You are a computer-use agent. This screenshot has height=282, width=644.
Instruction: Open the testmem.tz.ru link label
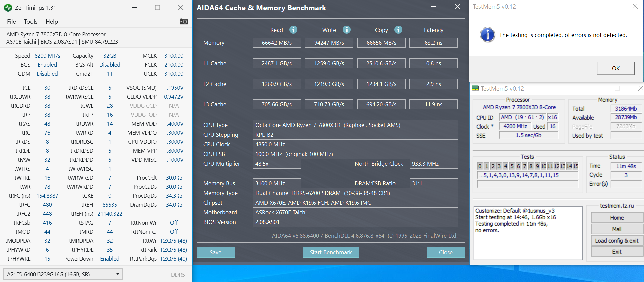pyautogui.click(x=617, y=206)
